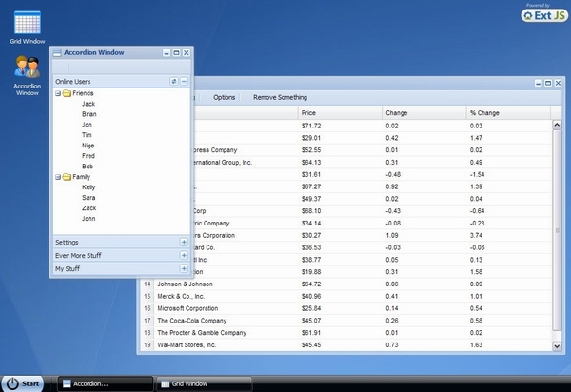Select The Procter & Gamble Company row
This screenshot has height=392, width=571.
[x=346, y=333]
